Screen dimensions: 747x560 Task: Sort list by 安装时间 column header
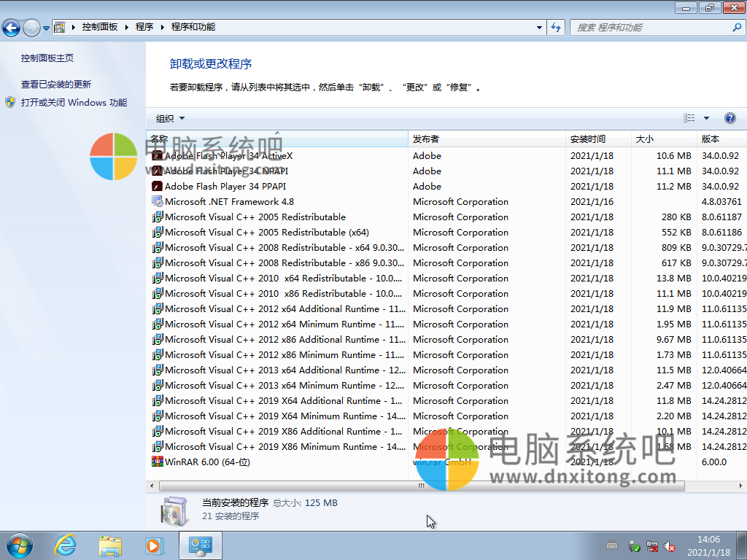598,139
